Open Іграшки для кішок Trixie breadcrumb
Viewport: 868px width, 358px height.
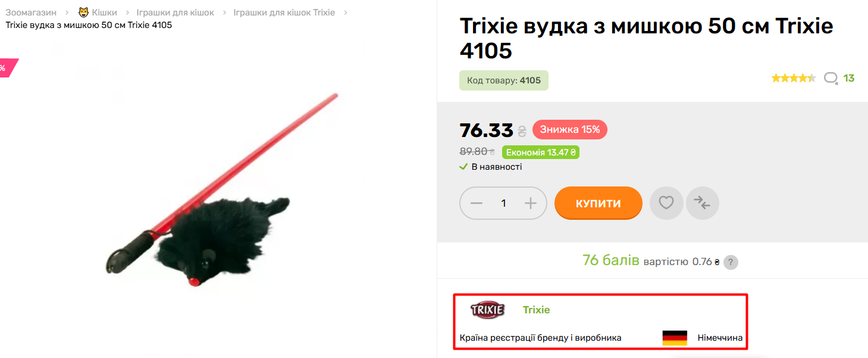pyautogui.click(x=284, y=13)
